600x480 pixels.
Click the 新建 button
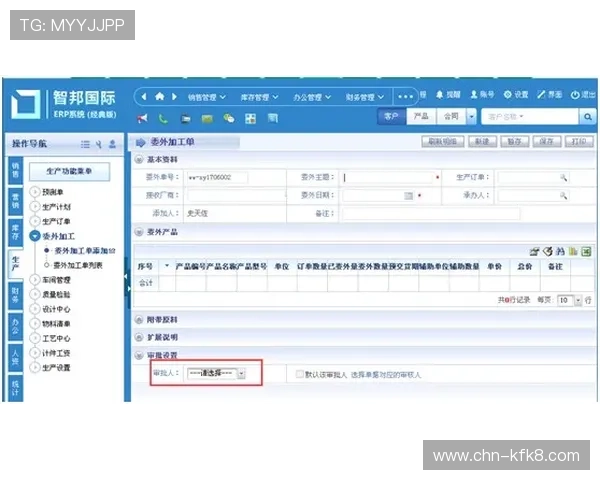[482, 142]
